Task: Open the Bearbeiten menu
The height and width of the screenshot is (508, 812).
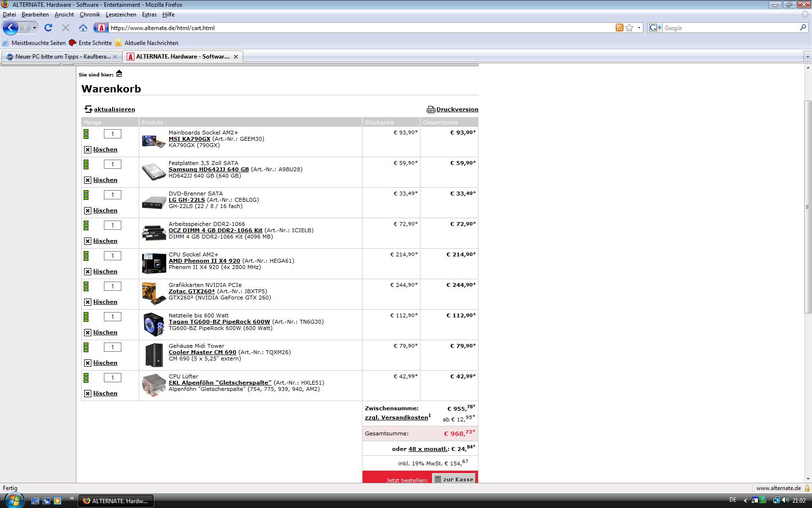Action: pyautogui.click(x=35, y=15)
